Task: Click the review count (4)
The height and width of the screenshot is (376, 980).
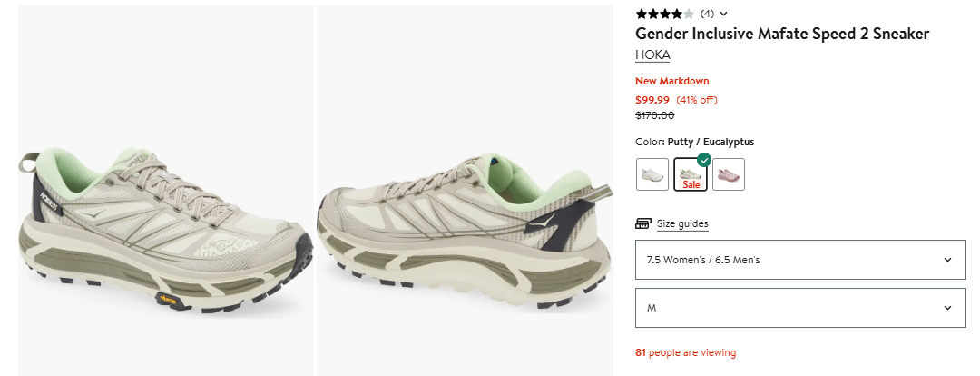Action: [707, 14]
